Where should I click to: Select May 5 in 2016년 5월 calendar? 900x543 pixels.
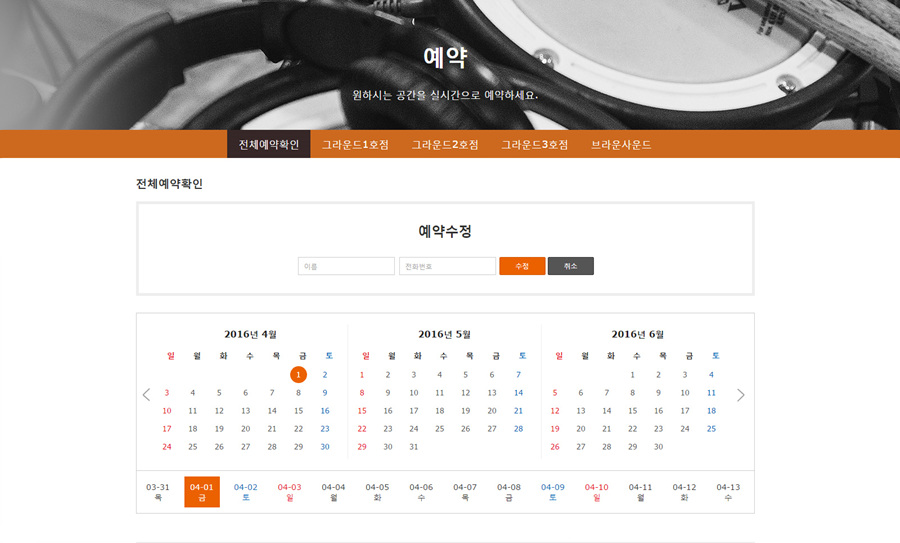(x=465, y=375)
